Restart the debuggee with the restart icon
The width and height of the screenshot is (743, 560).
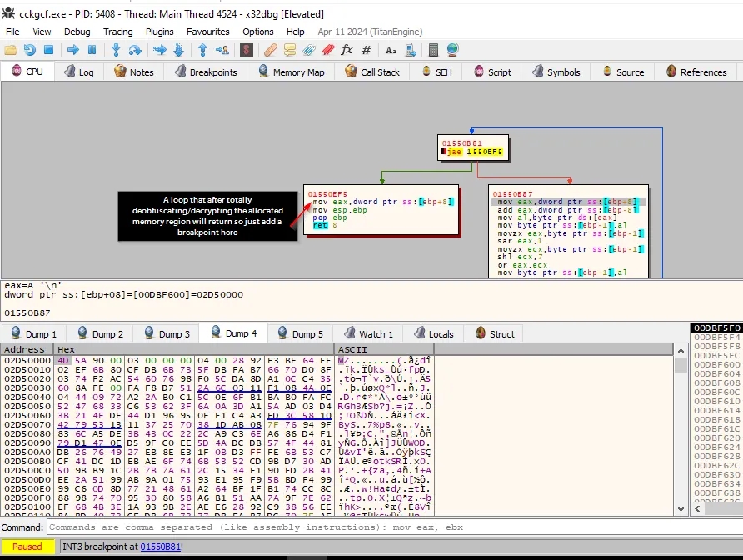(x=30, y=51)
